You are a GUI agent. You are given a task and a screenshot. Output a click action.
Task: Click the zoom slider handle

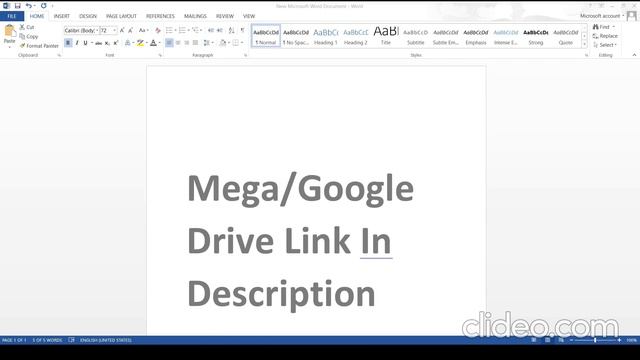(595, 340)
